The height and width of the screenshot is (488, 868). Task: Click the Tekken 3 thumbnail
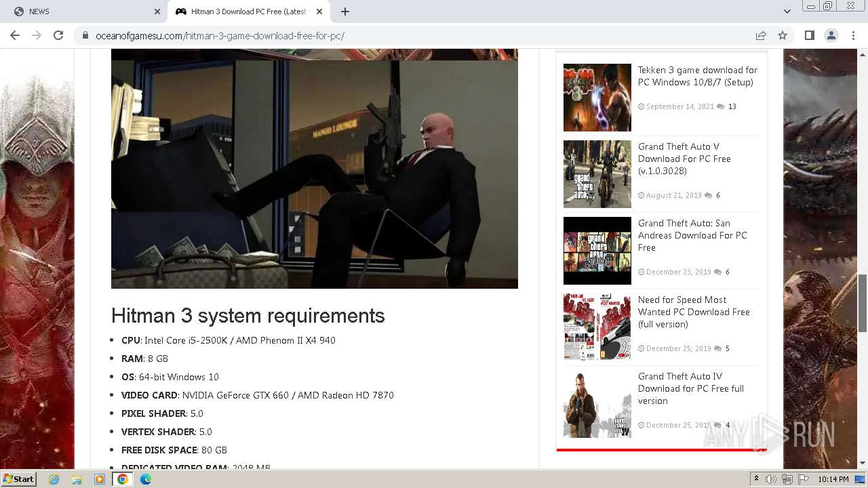pos(597,98)
